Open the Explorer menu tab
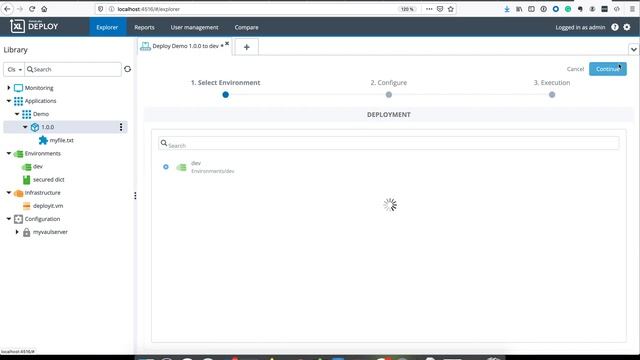640x360 pixels. point(107,27)
